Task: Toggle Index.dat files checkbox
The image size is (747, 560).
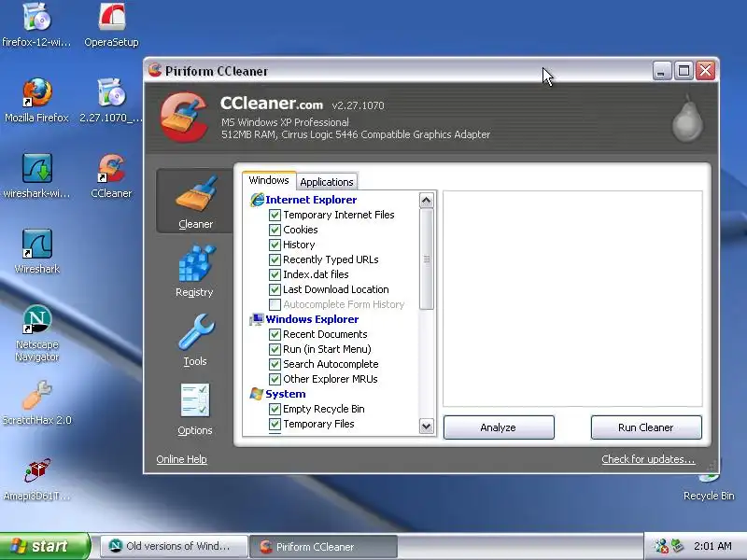Action: pos(275,274)
